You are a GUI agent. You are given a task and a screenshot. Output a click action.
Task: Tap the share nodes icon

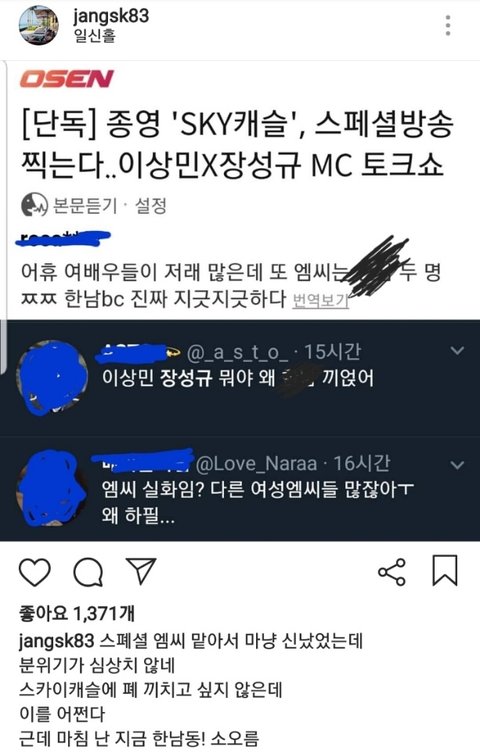pyautogui.click(x=392, y=572)
